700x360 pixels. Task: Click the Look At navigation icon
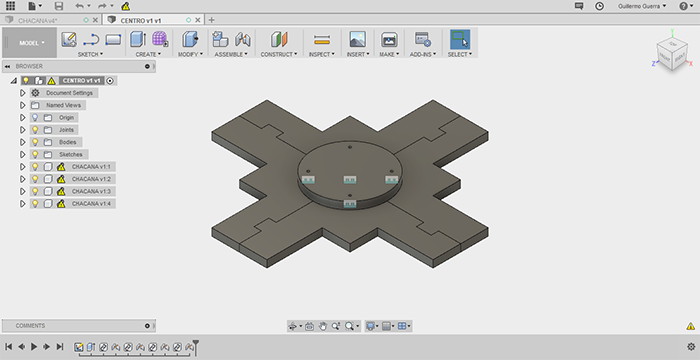coord(309,326)
